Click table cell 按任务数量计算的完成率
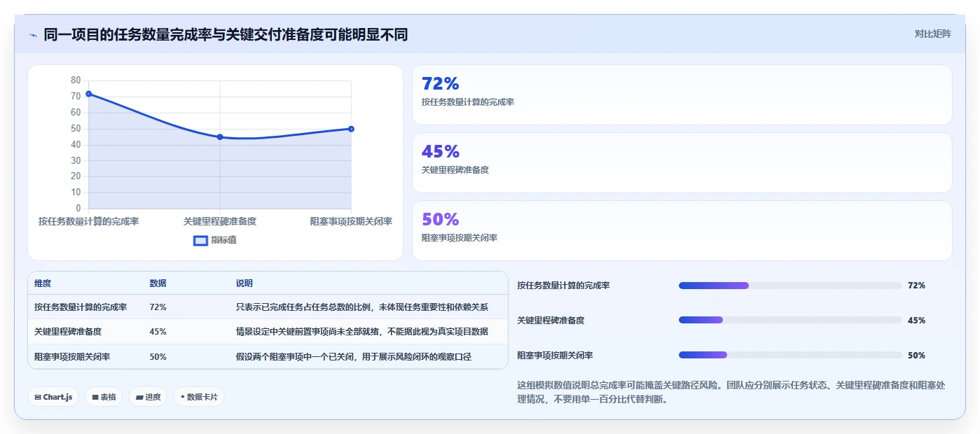Image resolution: width=980 pixels, height=434 pixels. click(81, 307)
